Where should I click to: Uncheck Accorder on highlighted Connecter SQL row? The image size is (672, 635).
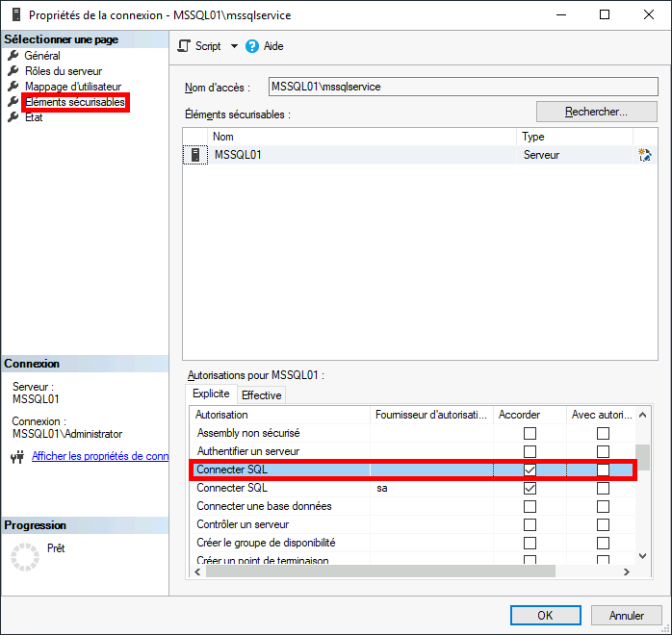tap(530, 470)
